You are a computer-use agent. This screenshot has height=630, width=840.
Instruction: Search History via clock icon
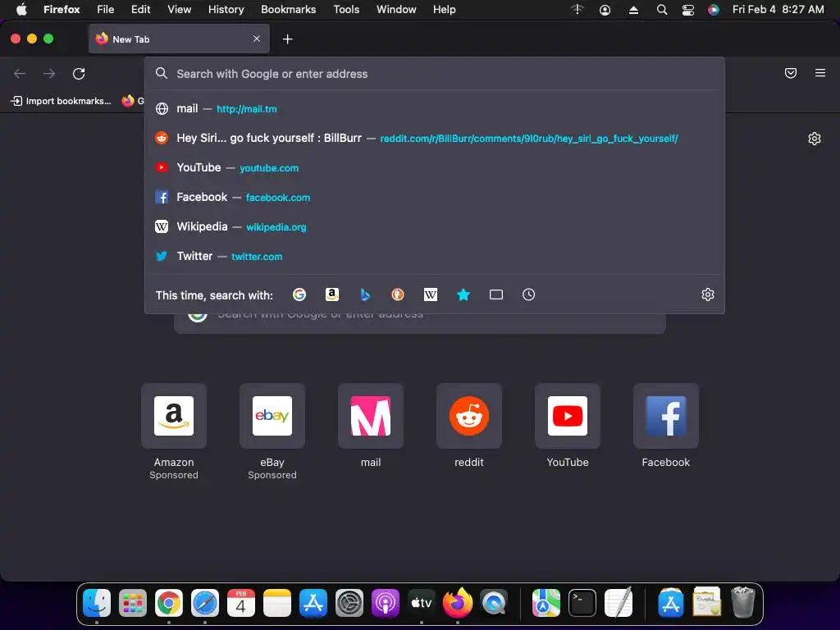point(529,294)
